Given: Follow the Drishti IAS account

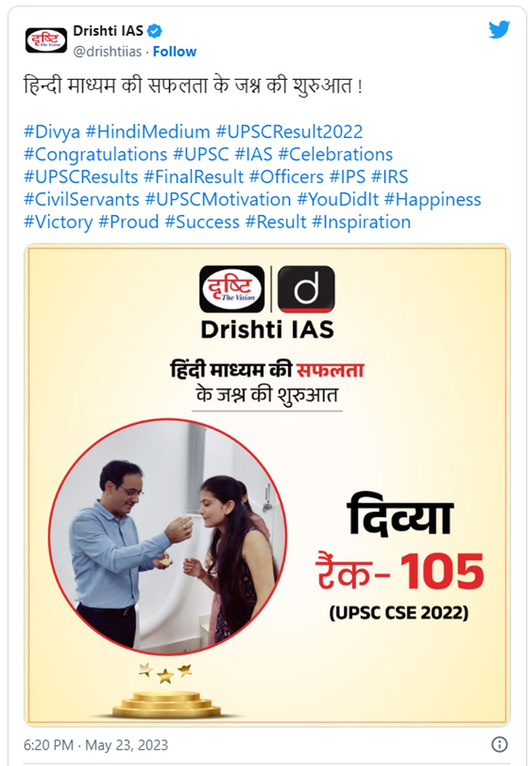Looking at the screenshot, I should coord(174,52).
